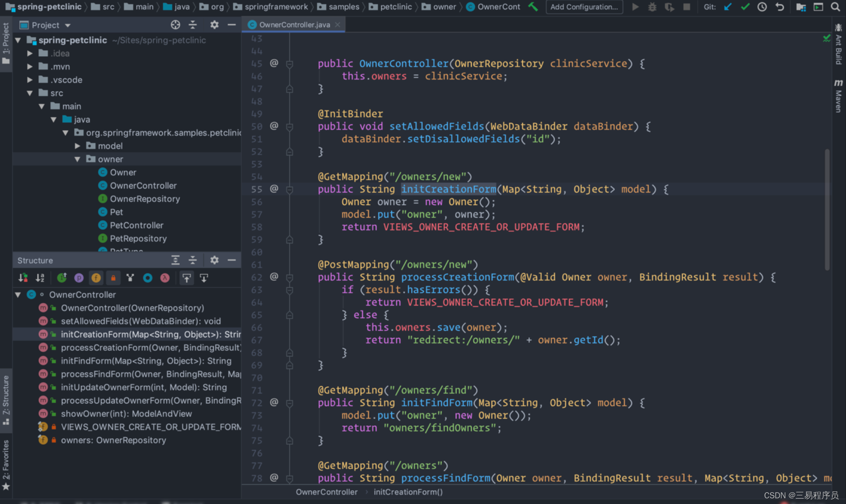Click the Add Configuration button
Screen dimensions: 846x504
(x=584, y=7)
